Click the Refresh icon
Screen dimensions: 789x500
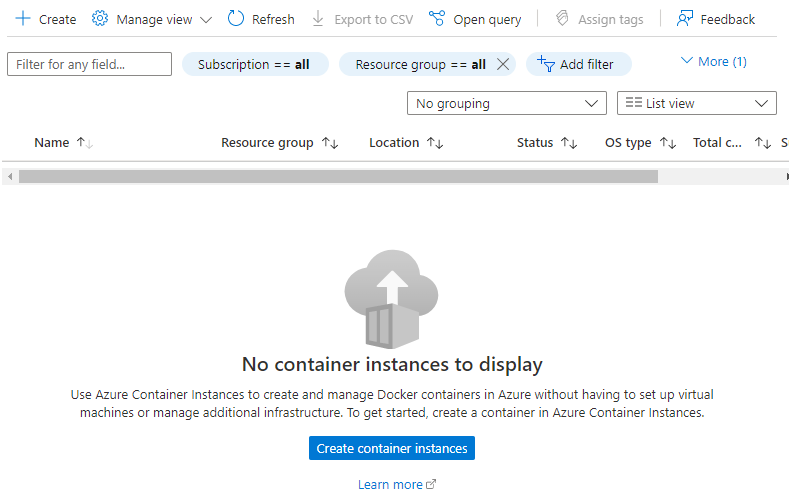coord(236,19)
